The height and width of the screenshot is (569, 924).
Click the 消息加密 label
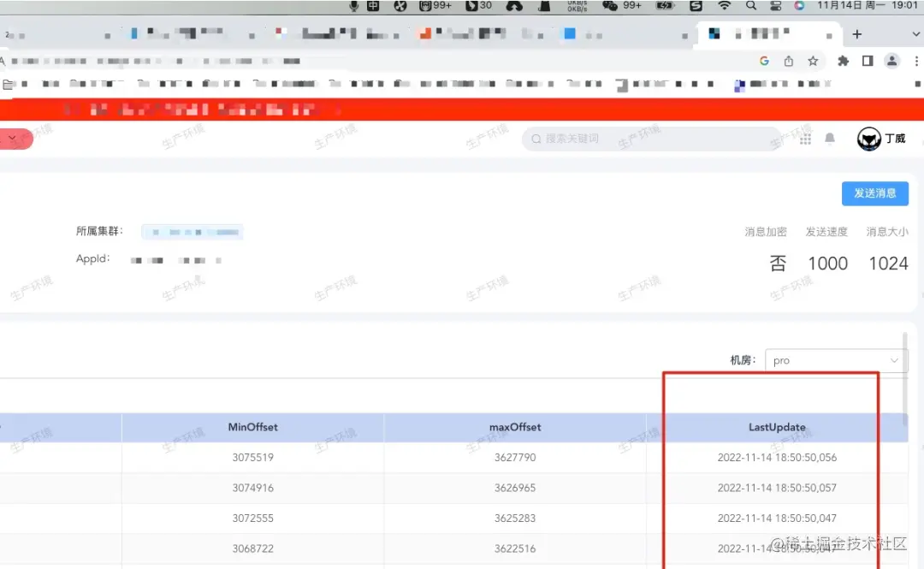[x=766, y=232]
